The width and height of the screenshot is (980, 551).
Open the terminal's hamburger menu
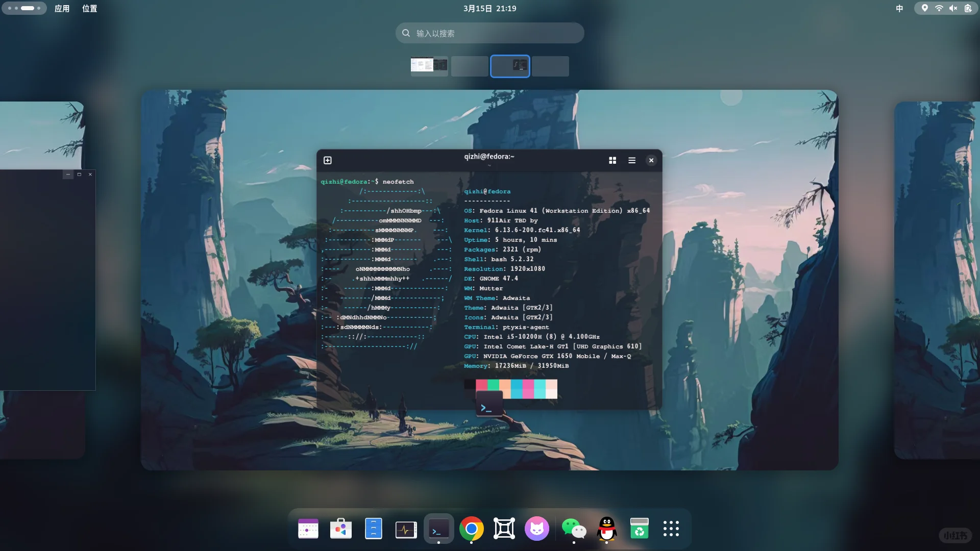632,160
